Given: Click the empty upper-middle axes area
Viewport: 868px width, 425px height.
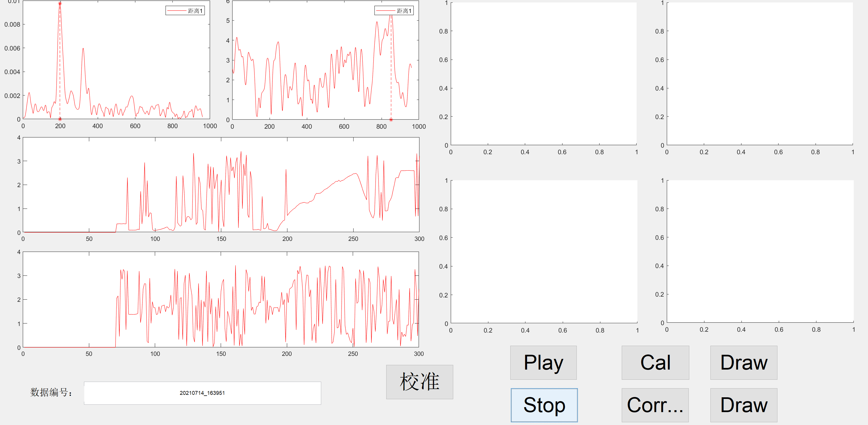Looking at the screenshot, I should 544,74.
